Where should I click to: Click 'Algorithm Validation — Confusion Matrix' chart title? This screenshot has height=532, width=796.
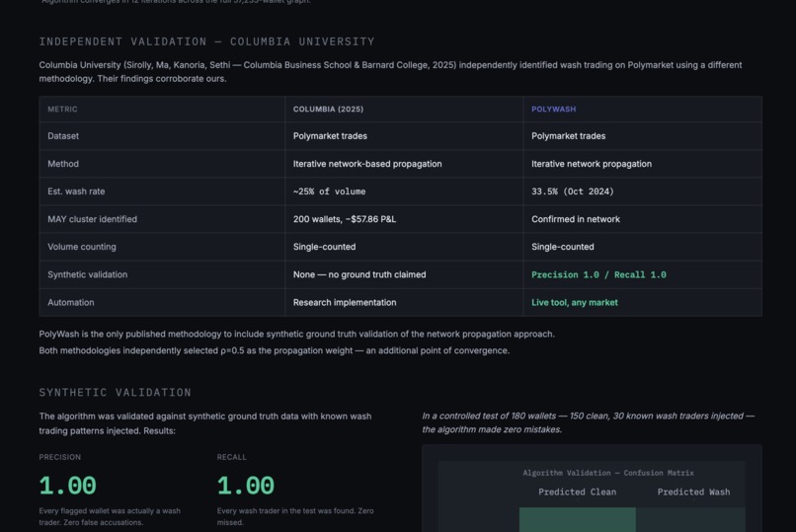tap(608, 473)
